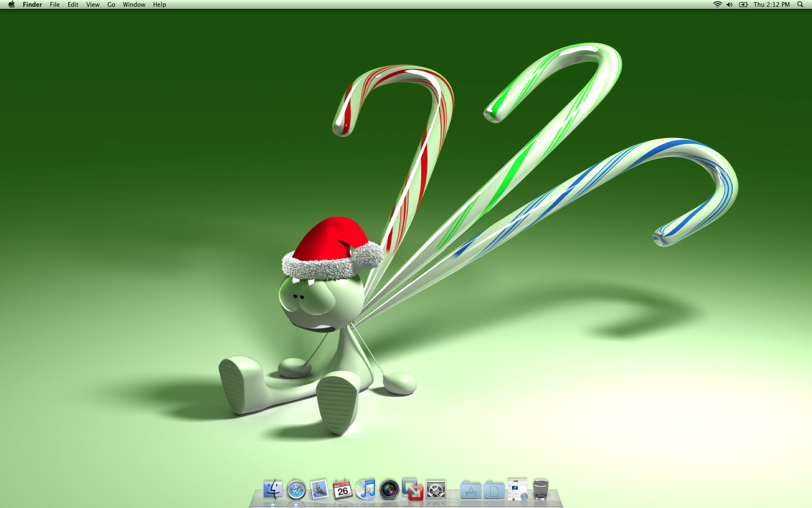Open the Mail app in Dock
812x508 pixels.
point(319,489)
